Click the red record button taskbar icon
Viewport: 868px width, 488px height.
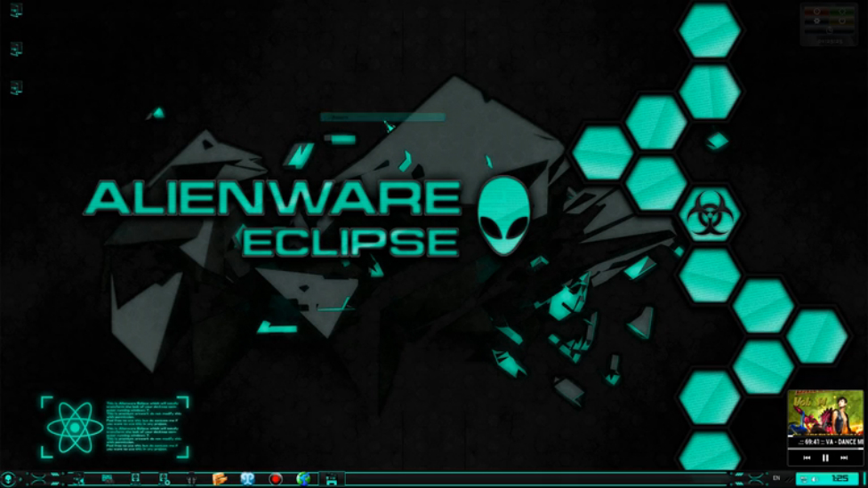(x=275, y=479)
